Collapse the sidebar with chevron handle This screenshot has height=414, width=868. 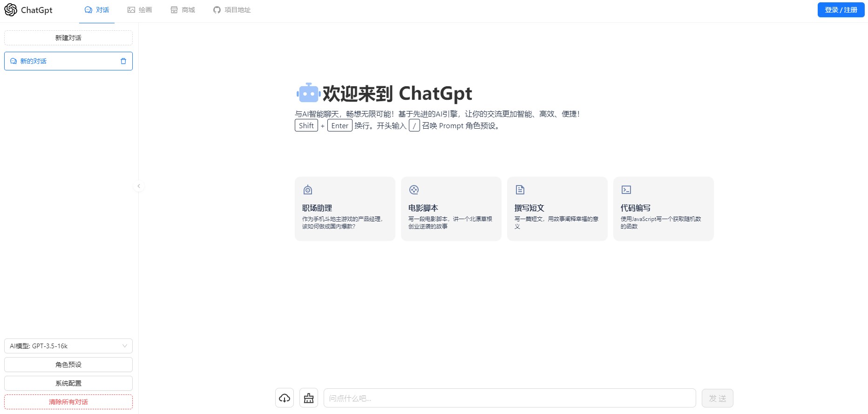(x=139, y=186)
